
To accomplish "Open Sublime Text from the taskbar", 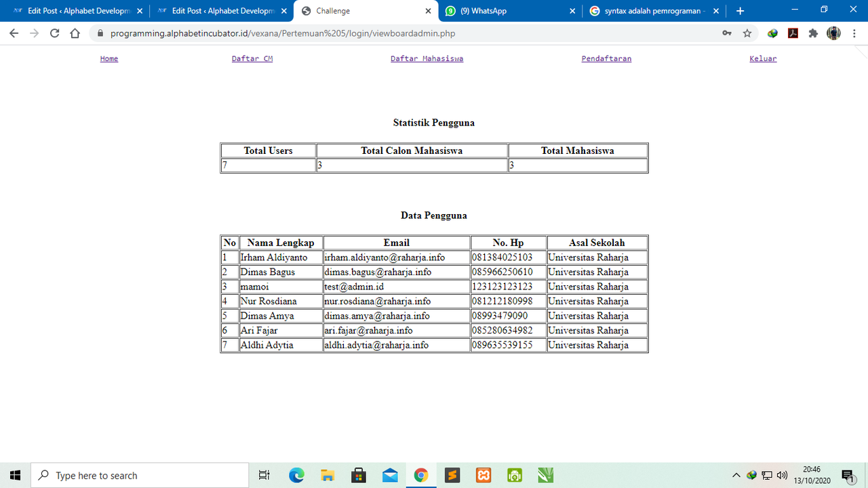I will pyautogui.click(x=452, y=475).
